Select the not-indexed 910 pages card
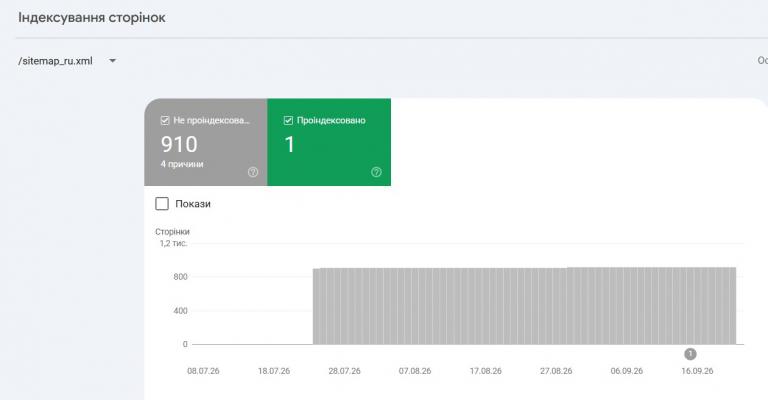Screen dimensions: 768x400 tap(206, 142)
